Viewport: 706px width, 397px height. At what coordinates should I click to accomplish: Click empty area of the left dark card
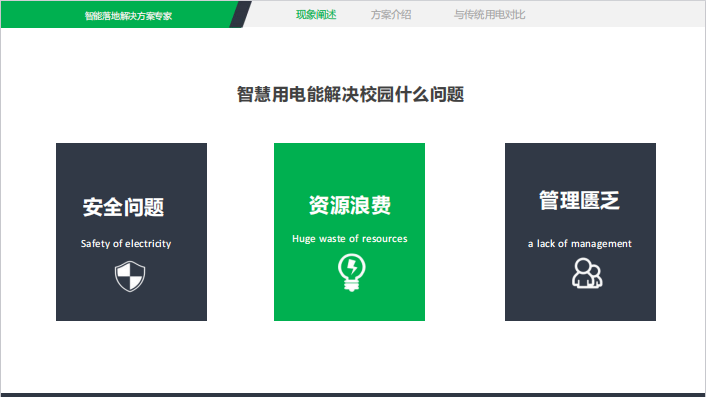131,167
